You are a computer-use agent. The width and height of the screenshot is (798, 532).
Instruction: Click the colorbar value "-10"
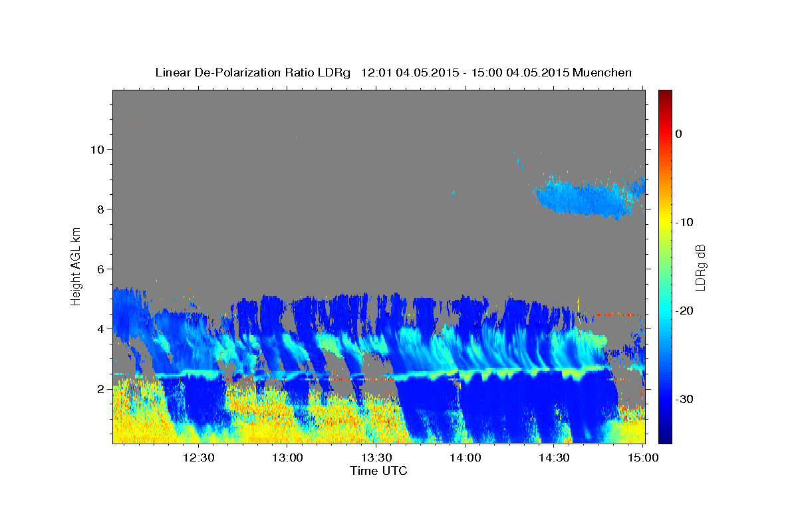(684, 222)
